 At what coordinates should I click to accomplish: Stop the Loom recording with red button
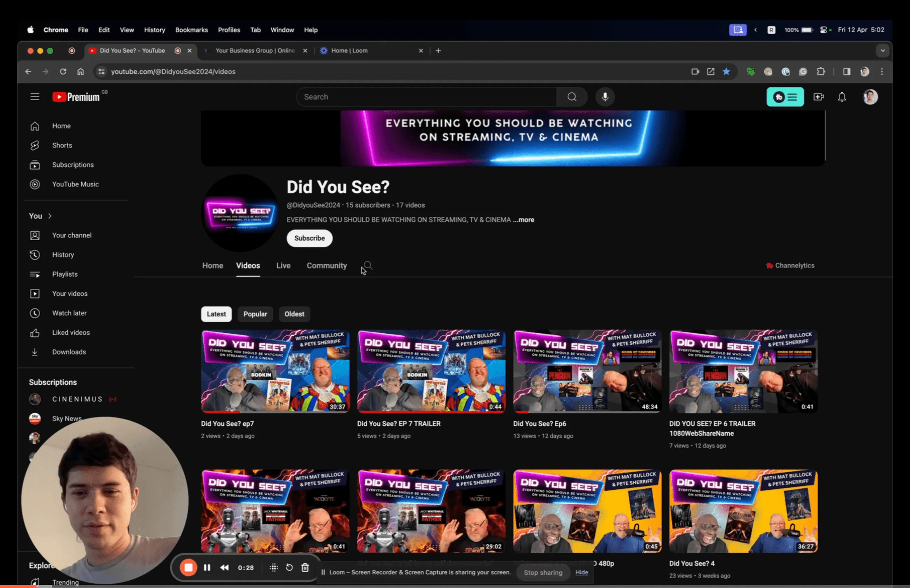tap(188, 567)
